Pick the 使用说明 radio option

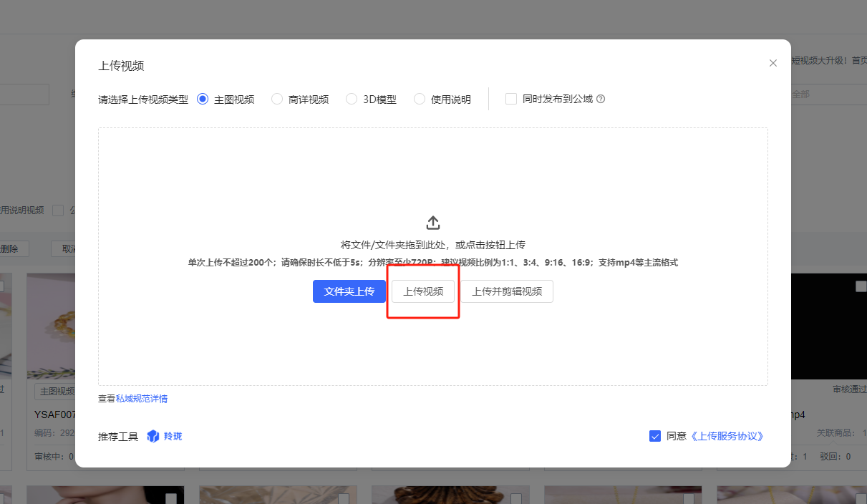[420, 100]
